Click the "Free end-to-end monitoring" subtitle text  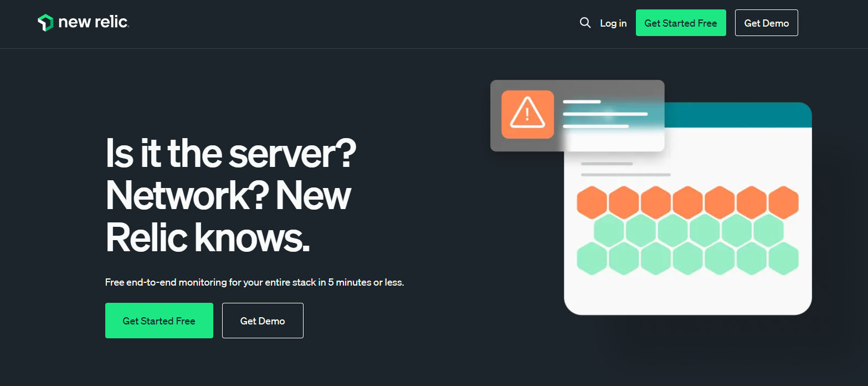pos(254,282)
